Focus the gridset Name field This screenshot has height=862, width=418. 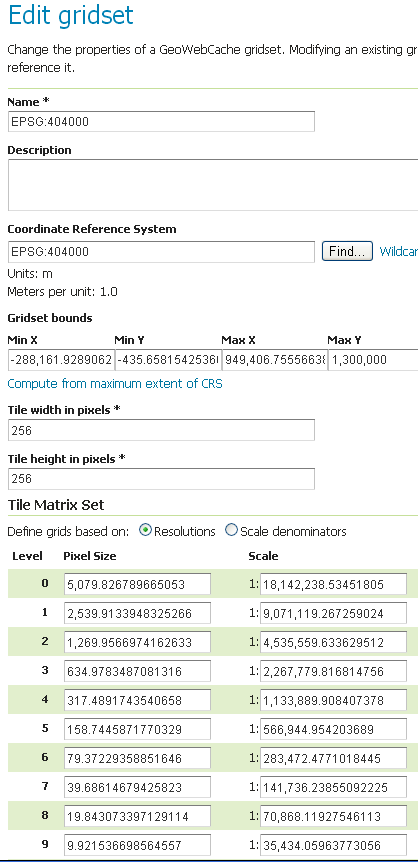161,121
